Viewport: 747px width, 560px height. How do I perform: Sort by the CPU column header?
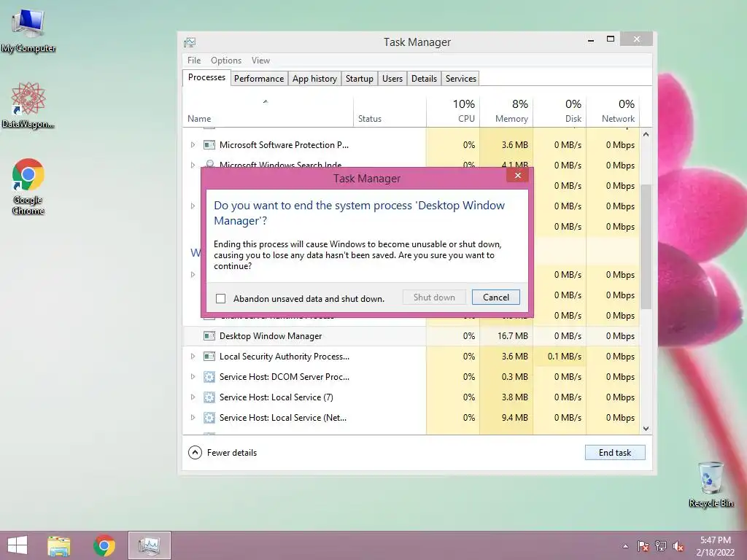pos(453,112)
